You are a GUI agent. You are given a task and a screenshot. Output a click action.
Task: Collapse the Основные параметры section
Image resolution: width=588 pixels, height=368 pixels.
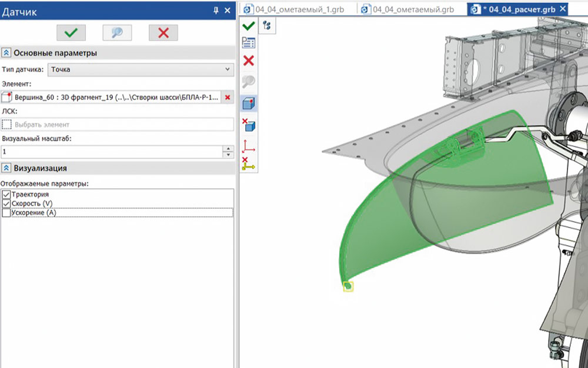(7, 53)
